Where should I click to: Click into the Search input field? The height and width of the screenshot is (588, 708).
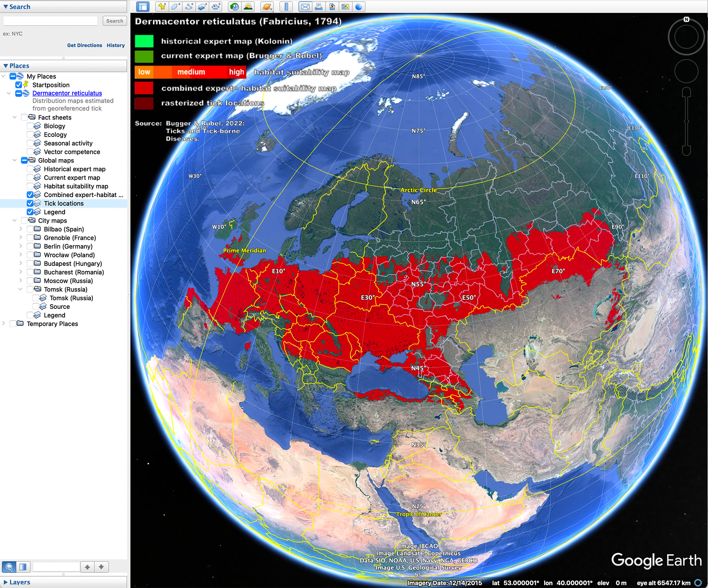pos(50,21)
